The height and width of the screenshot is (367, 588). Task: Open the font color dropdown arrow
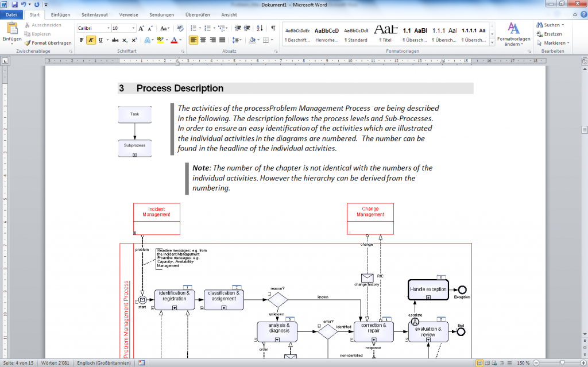(180, 40)
